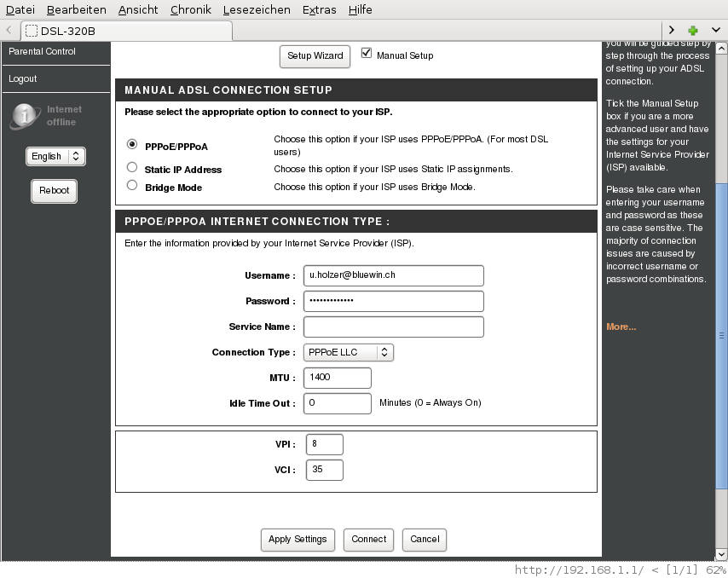Viewport: 728px width, 578px height.
Task: Click the Internet offline status icon
Action: pyautogui.click(x=25, y=116)
